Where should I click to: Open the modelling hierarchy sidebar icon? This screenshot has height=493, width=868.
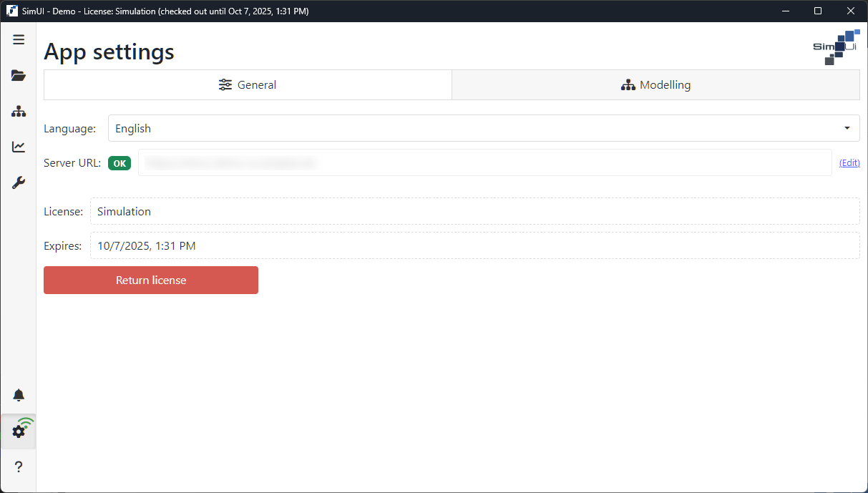coord(19,112)
